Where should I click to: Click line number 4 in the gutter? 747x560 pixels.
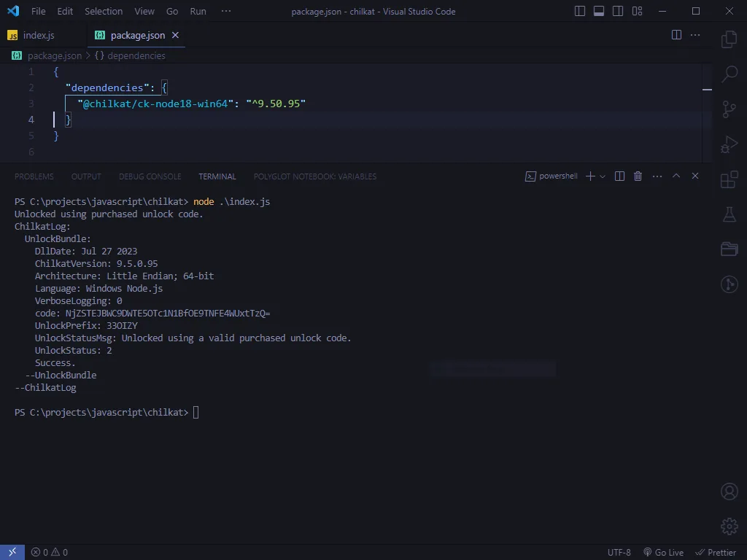point(31,120)
